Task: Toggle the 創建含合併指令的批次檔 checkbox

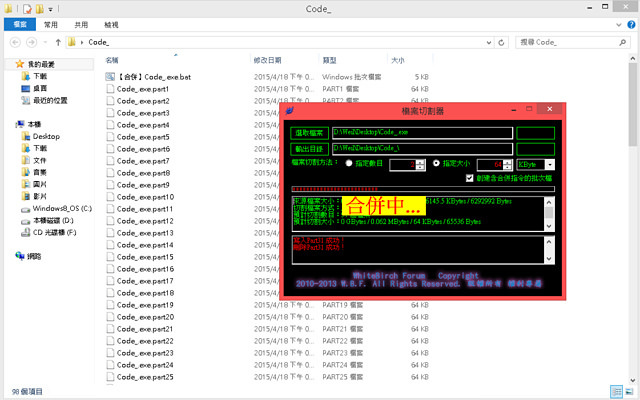Action: tap(468, 177)
